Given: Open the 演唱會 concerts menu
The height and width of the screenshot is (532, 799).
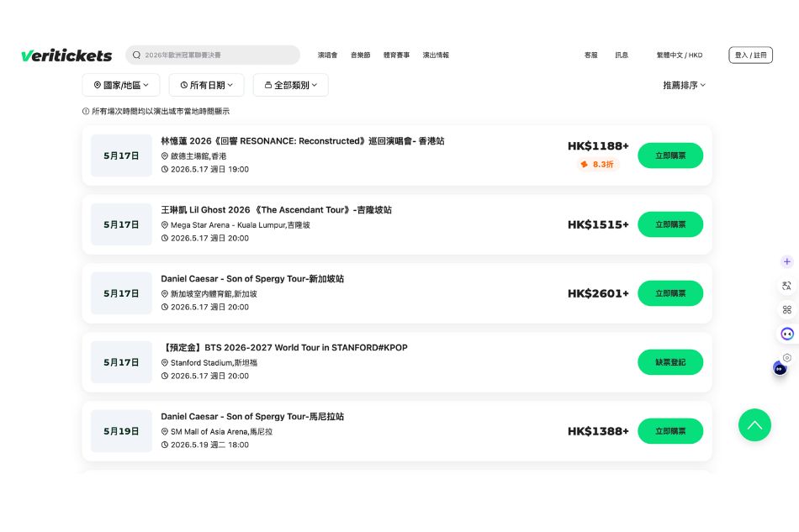Looking at the screenshot, I should [327, 55].
